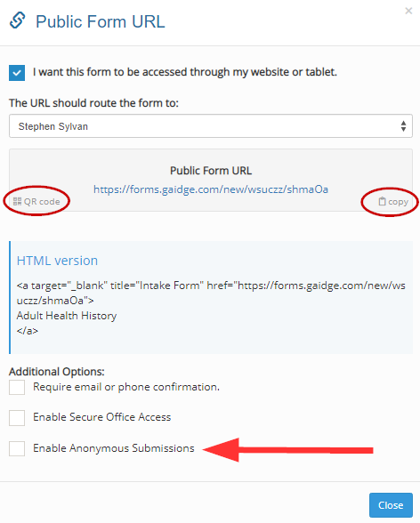This screenshot has width=420, height=523.
Task: Click the Public Form URL dialog title
Action: (100, 21)
